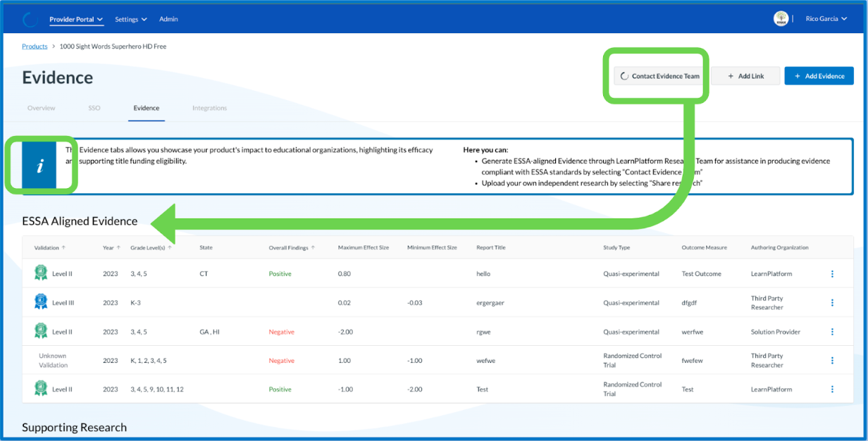Open the Rico Garcia user menu
Screen dimensions: 868x441
tap(826, 19)
